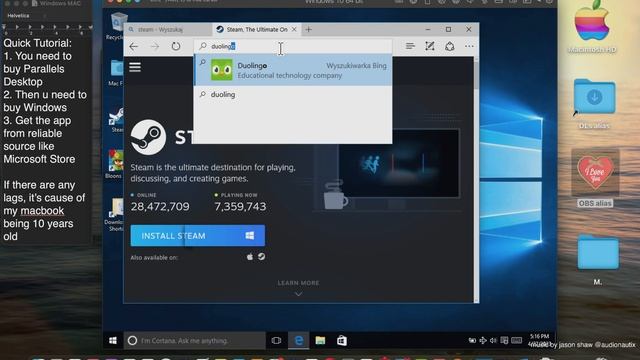The width and height of the screenshot is (640, 360).
Task: Open Microsoft Store from the taskbar
Action: click(x=342, y=340)
